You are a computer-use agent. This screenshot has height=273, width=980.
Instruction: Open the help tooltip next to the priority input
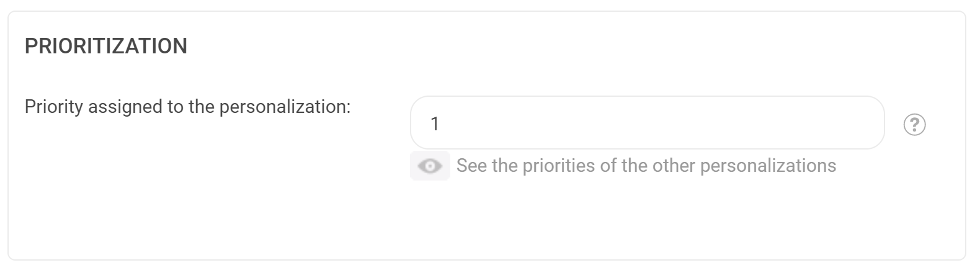pyautogui.click(x=914, y=125)
